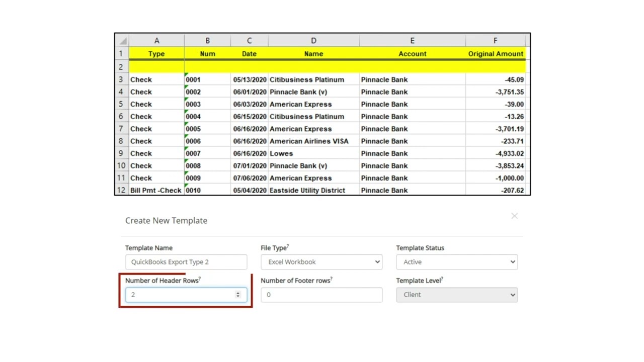Click the check number 0005 cell
Image resolution: width=644 pixels, height=362 pixels.
click(x=207, y=129)
